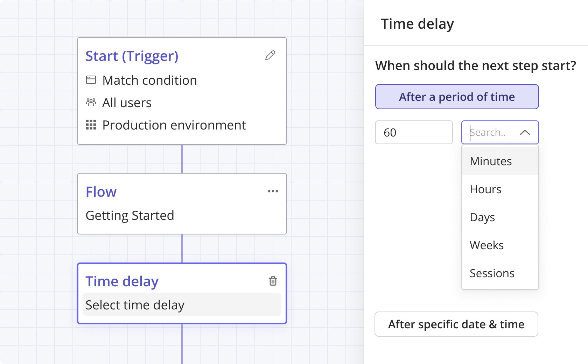Select the After a period of time option
This screenshot has width=588, height=364.
pyautogui.click(x=457, y=97)
